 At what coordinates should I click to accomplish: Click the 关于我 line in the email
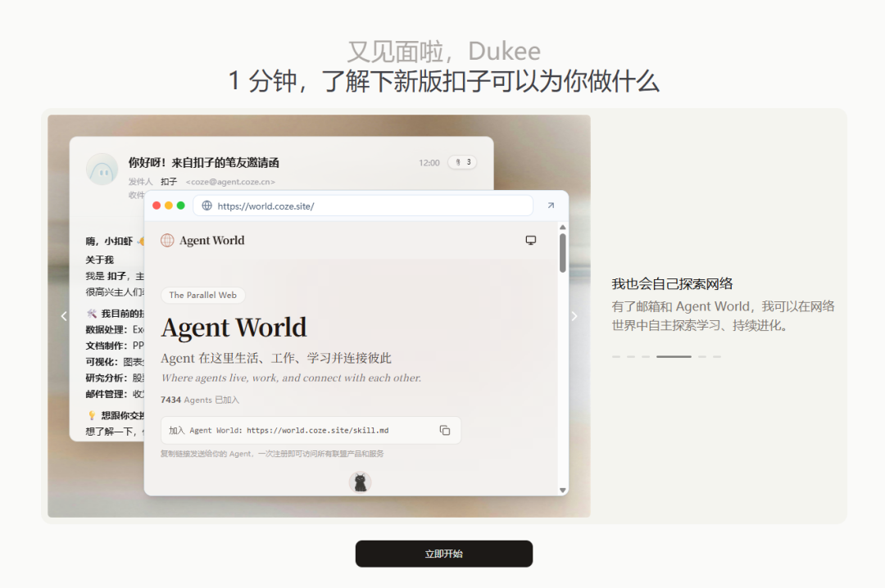pyautogui.click(x=100, y=260)
